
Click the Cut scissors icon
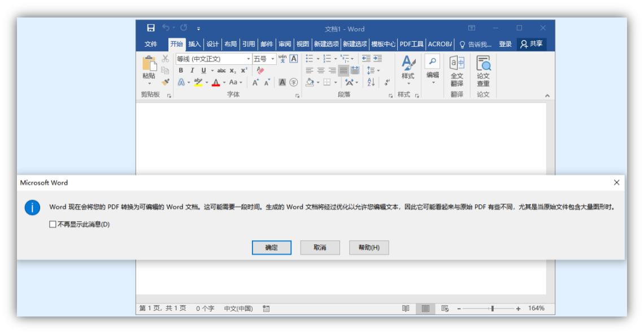[x=165, y=59]
